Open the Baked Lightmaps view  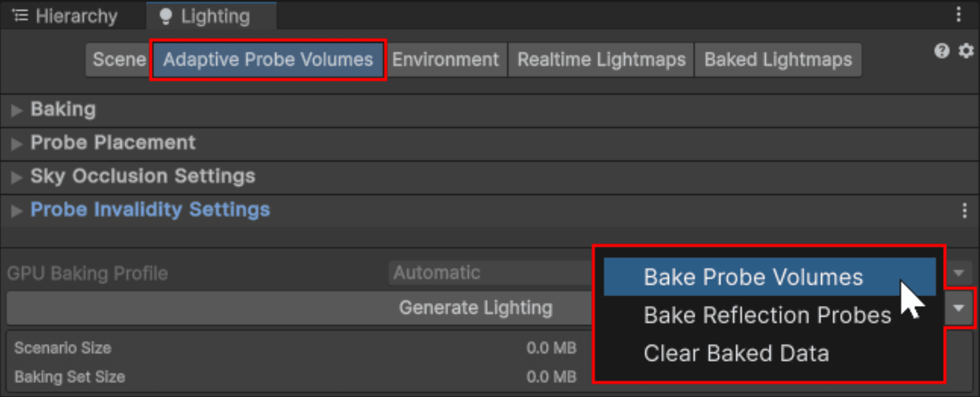[x=778, y=59]
